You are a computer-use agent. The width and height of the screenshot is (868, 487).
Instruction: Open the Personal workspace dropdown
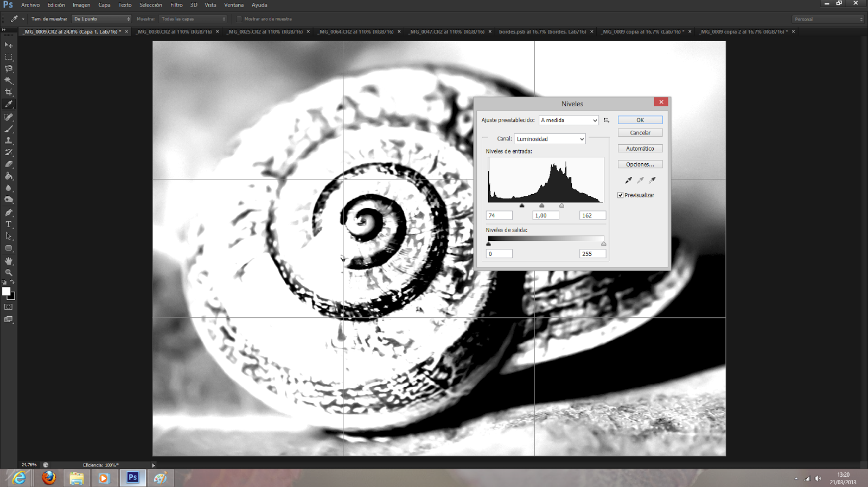point(828,19)
